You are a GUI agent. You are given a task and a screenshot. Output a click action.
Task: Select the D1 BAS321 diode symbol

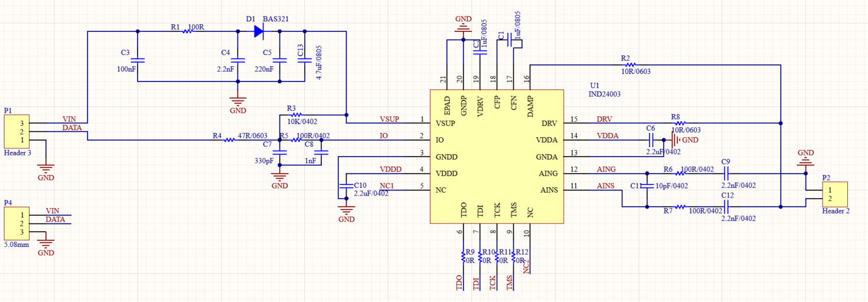pyautogui.click(x=259, y=31)
